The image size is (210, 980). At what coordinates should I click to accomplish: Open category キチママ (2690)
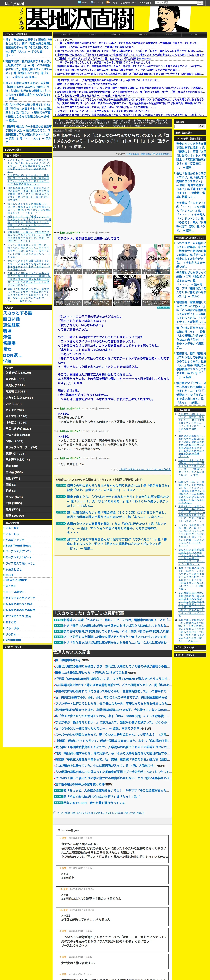point(16,416)
